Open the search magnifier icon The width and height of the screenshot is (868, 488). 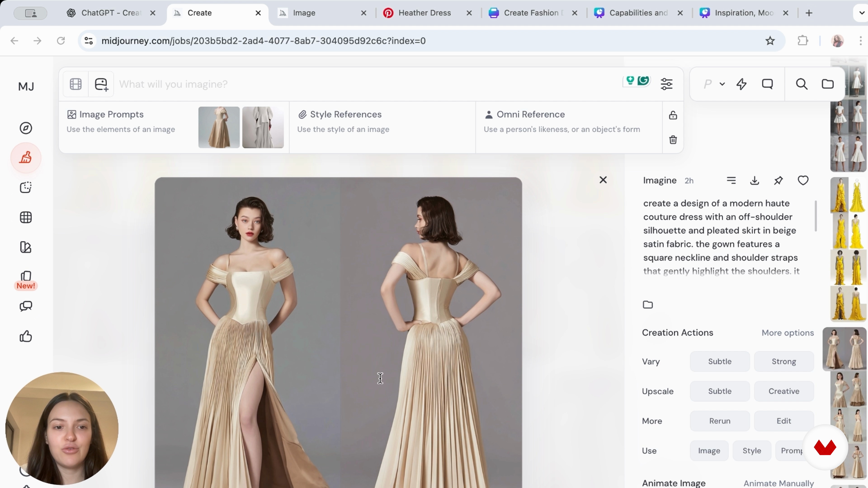coord(802,84)
